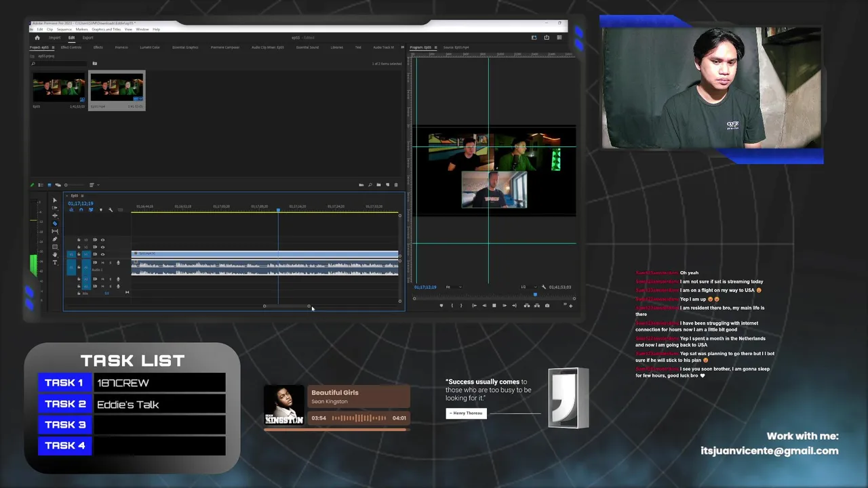Image resolution: width=868 pixels, height=488 pixels.
Task: Toggle the lock on track V3
Action: [x=79, y=240]
